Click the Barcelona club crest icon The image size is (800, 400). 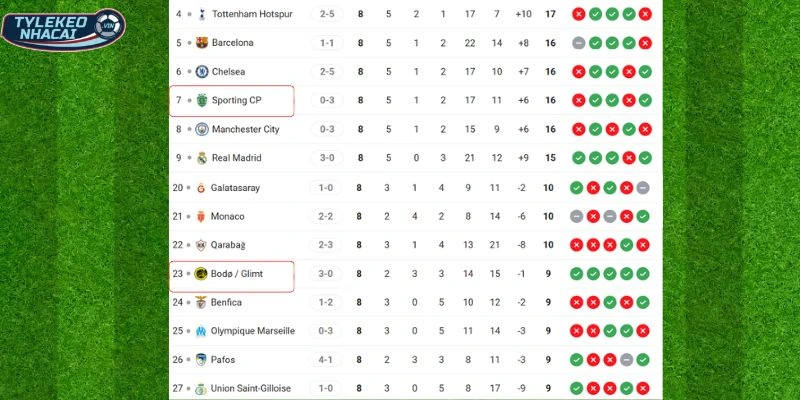(x=202, y=43)
